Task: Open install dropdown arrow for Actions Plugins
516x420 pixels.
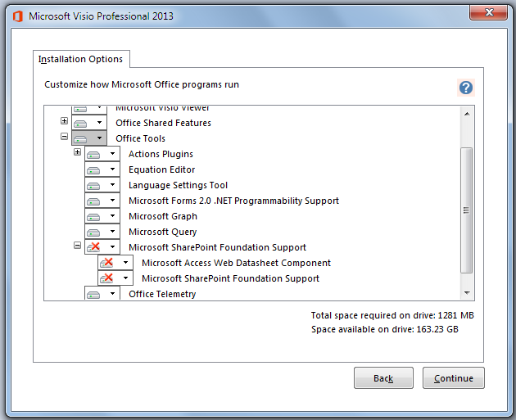Action: click(x=112, y=154)
